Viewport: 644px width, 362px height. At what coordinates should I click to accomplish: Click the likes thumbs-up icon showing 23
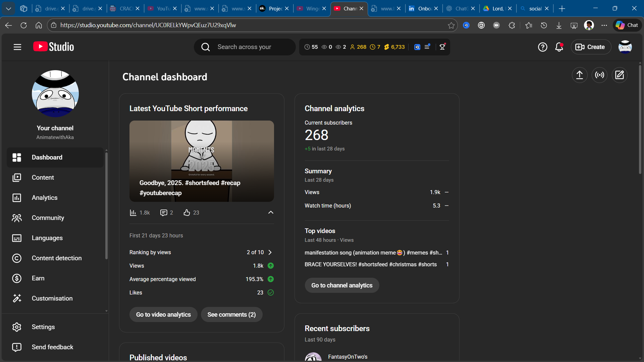(x=187, y=213)
